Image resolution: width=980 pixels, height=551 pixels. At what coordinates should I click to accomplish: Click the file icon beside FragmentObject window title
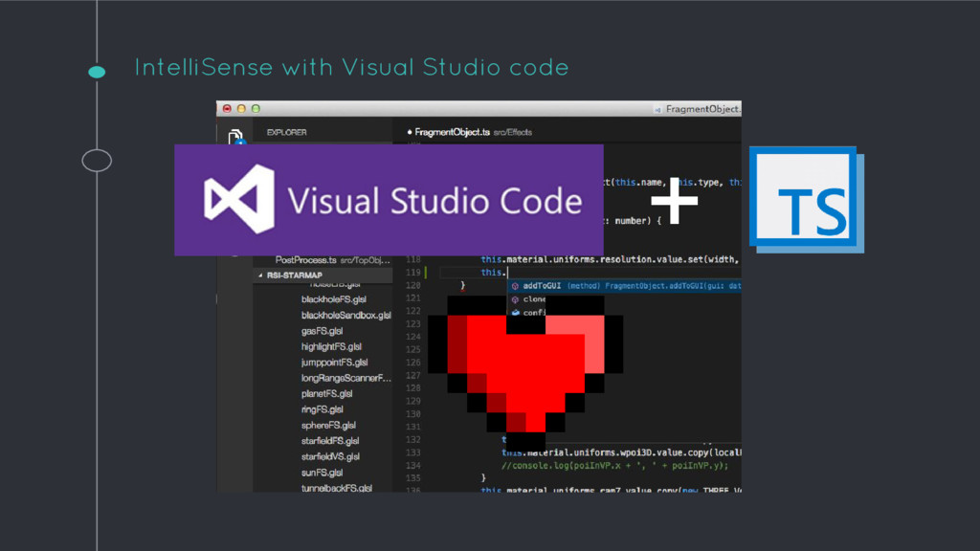[x=657, y=109]
